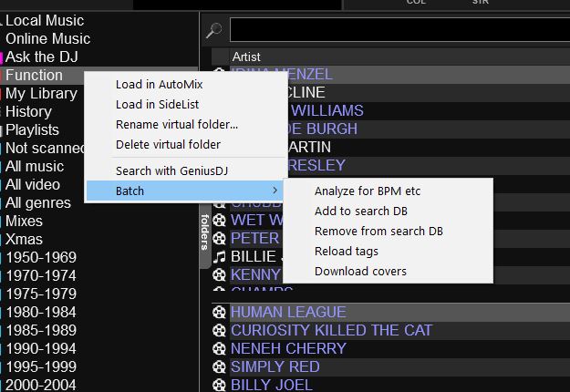Viewport: 570px width, 392px height.
Task: Click the film reel icon beside PETER row
Action: coord(219,238)
